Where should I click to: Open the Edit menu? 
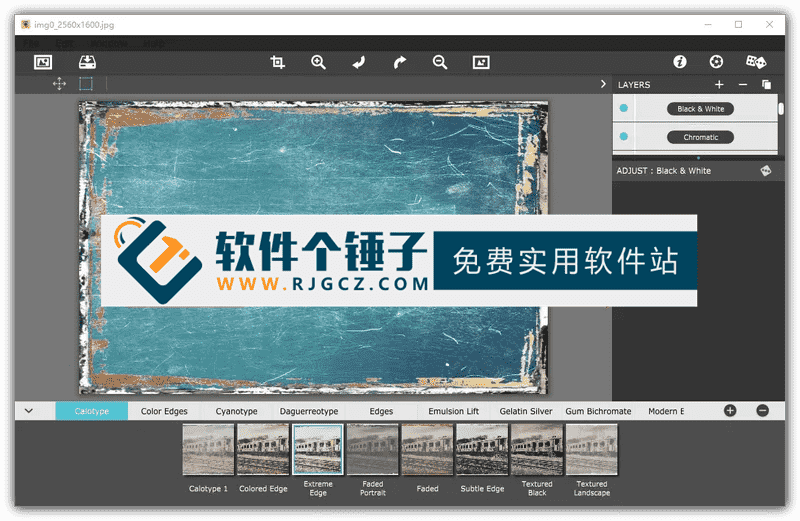[64, 43]
